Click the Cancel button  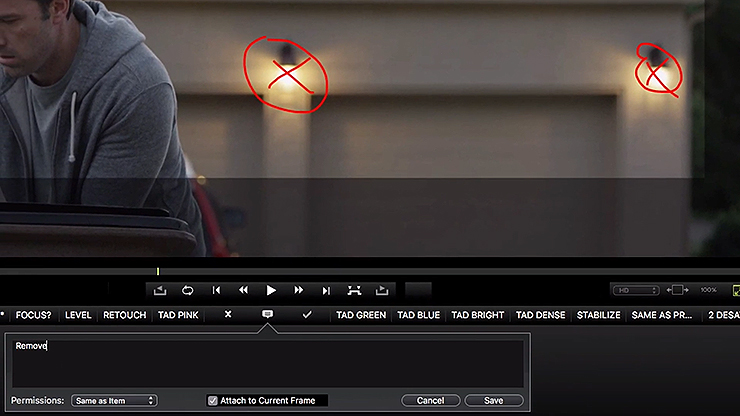tap(431, 400)
